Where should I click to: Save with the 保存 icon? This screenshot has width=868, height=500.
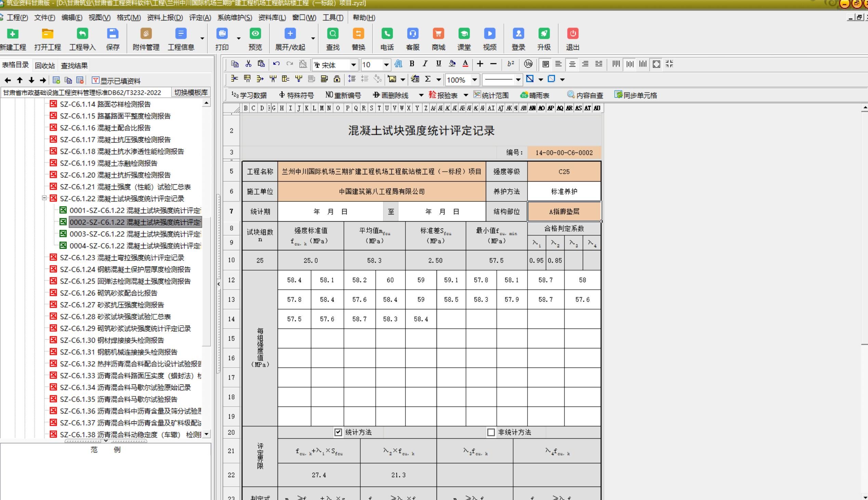(x=112, y=34)
